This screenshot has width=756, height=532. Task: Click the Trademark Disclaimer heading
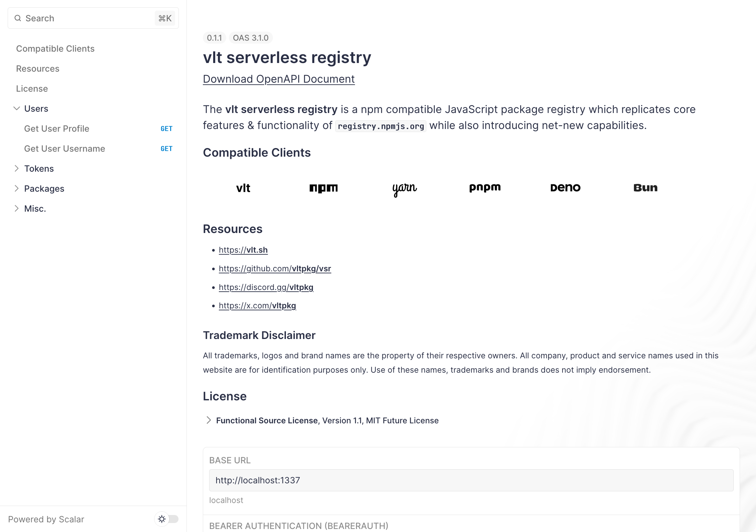(259, 335)
